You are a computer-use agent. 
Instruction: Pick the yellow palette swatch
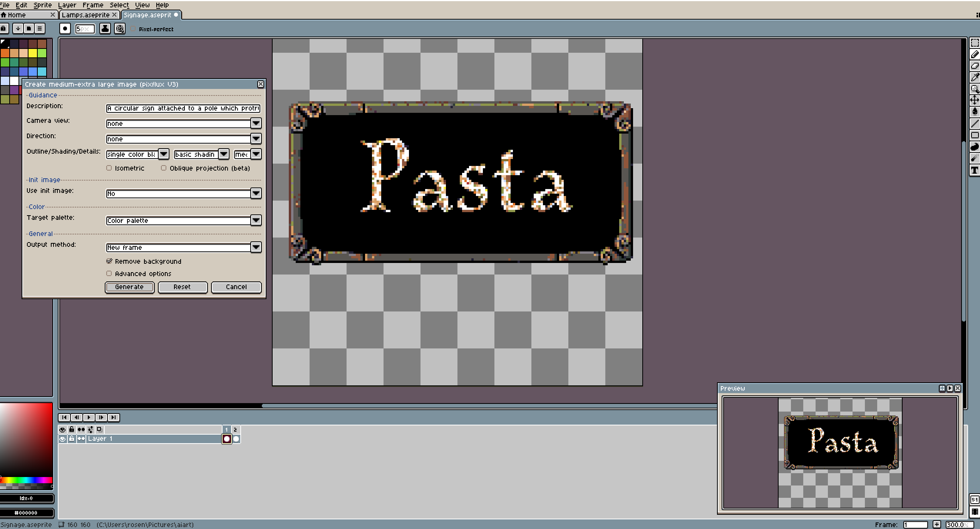point(33,53)
